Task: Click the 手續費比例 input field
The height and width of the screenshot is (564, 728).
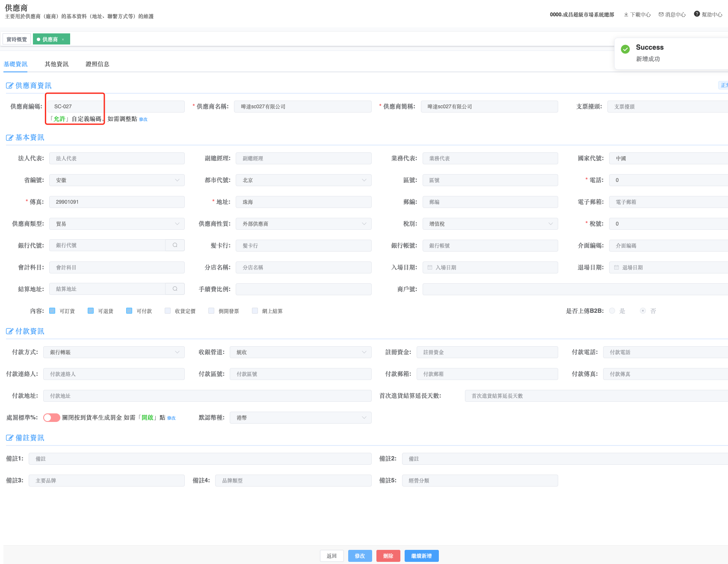Action: point(304,289)
